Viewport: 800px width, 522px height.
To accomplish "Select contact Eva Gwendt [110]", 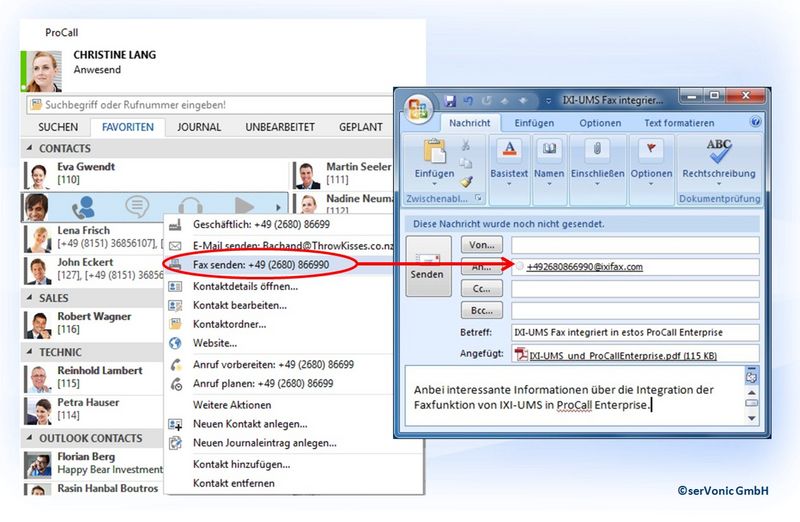I will point(155,175).
